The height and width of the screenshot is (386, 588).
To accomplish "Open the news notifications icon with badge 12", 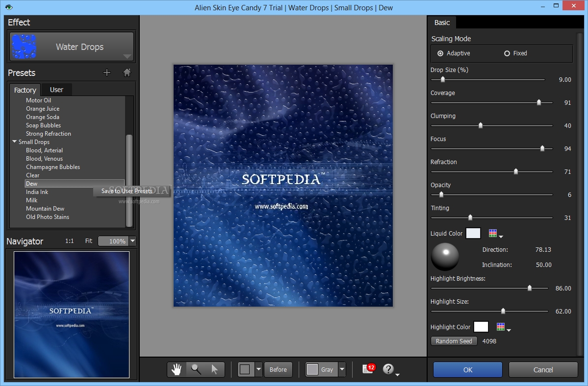I will point(369,369).
